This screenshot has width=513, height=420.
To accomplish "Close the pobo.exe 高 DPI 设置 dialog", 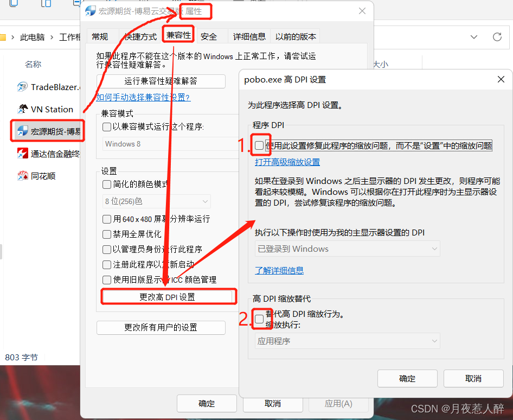I will pos(501,79).
